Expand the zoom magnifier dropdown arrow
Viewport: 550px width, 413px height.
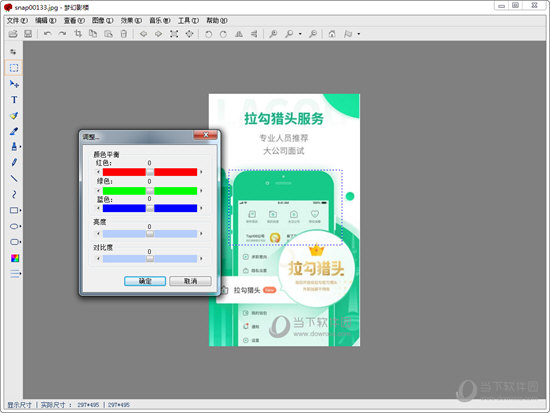pos(300,34)
